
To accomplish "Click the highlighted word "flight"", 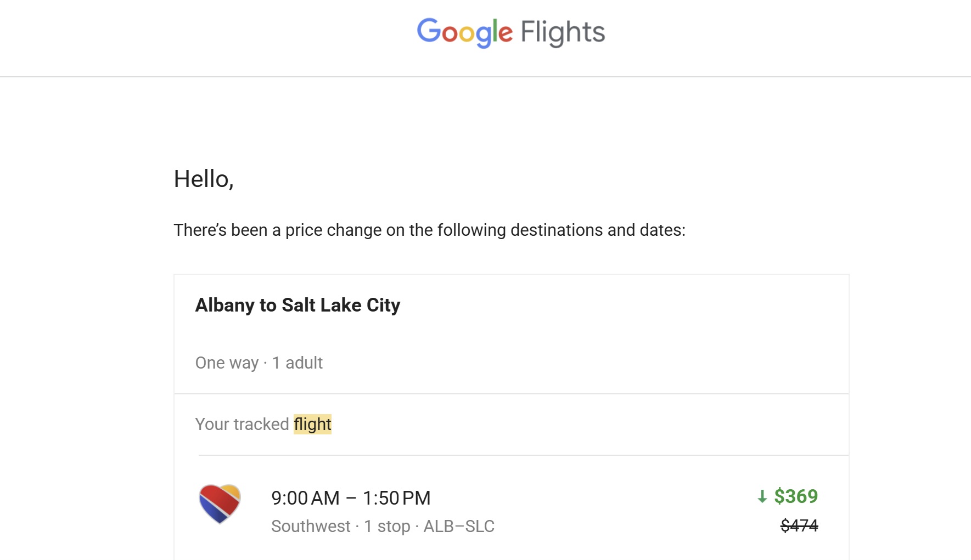I will pyautogui.click(x=312, y=424).
